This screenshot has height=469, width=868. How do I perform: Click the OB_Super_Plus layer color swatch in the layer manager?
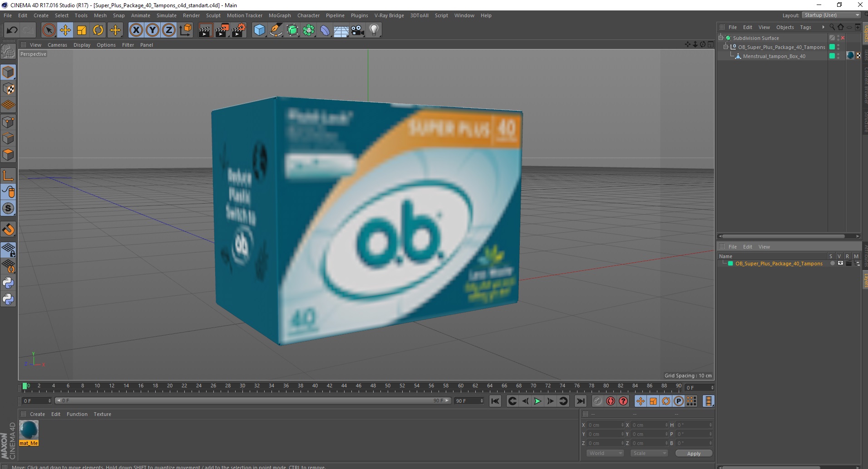730,264
